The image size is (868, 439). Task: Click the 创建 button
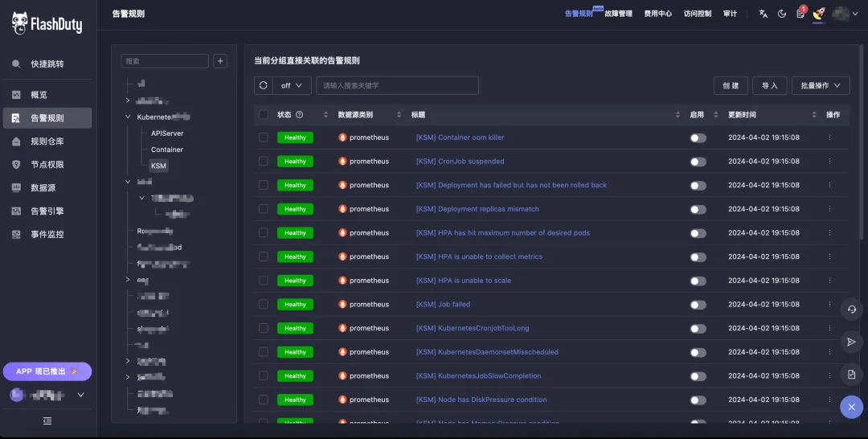coord(731,85)
